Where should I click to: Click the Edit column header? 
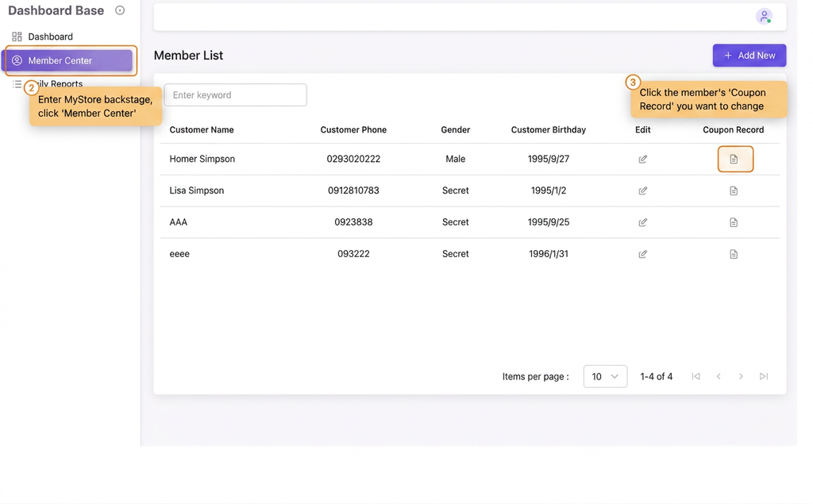pos(643,129)
